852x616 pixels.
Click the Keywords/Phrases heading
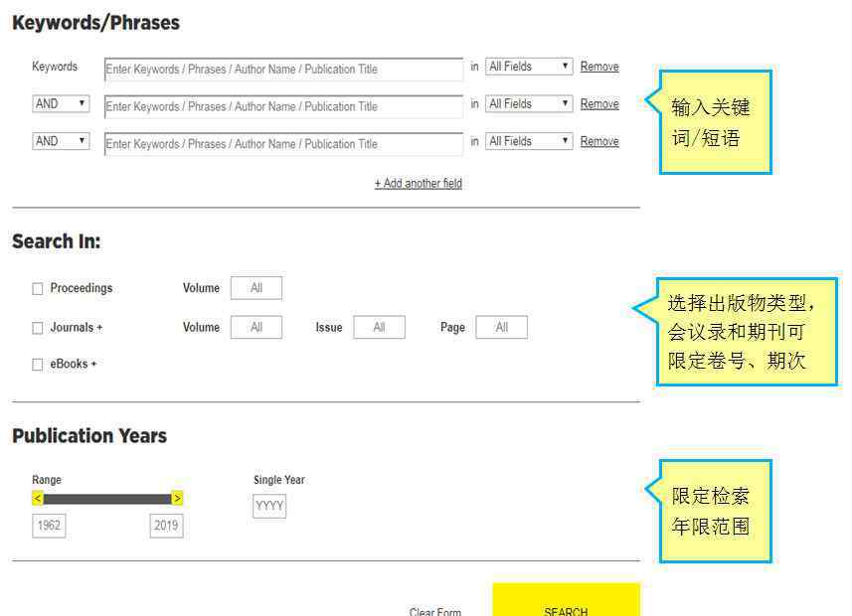pyautogui.click(x=96, y=23)
